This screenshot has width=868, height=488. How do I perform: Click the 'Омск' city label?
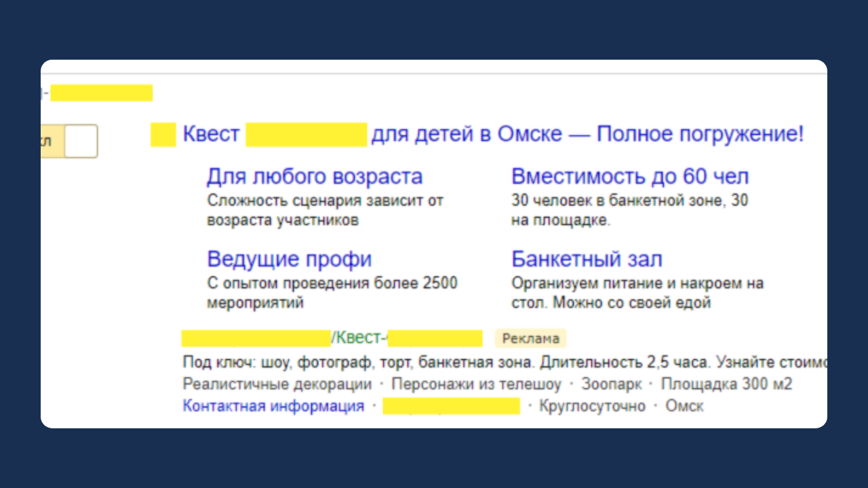(684, 406)
